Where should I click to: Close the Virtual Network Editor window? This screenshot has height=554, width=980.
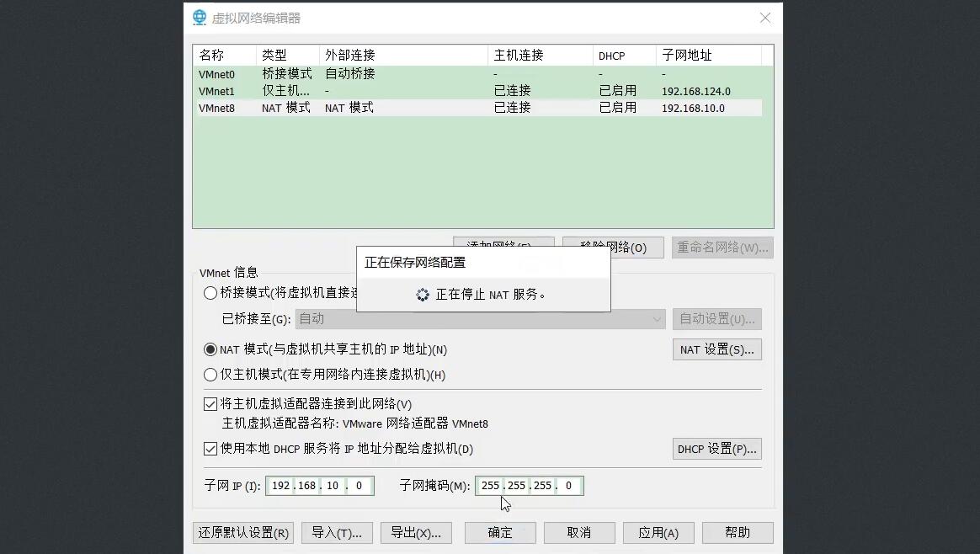[765, 19]
